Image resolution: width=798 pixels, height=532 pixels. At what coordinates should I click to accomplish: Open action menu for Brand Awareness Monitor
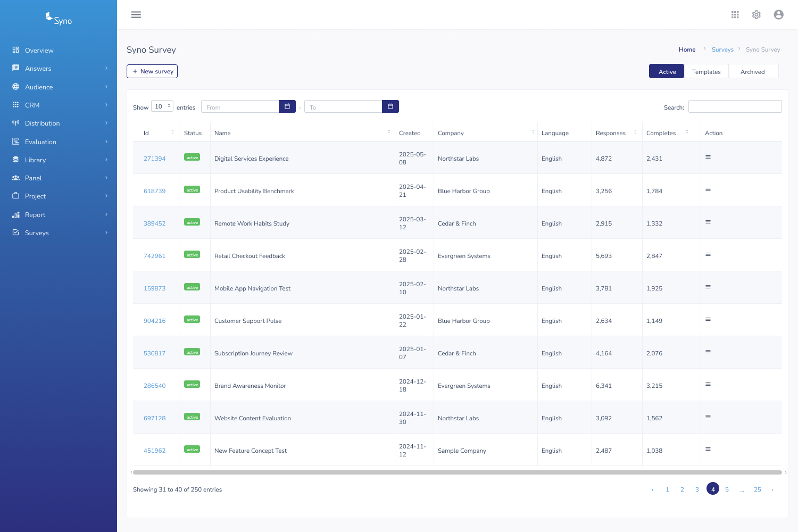click(708, 385)
